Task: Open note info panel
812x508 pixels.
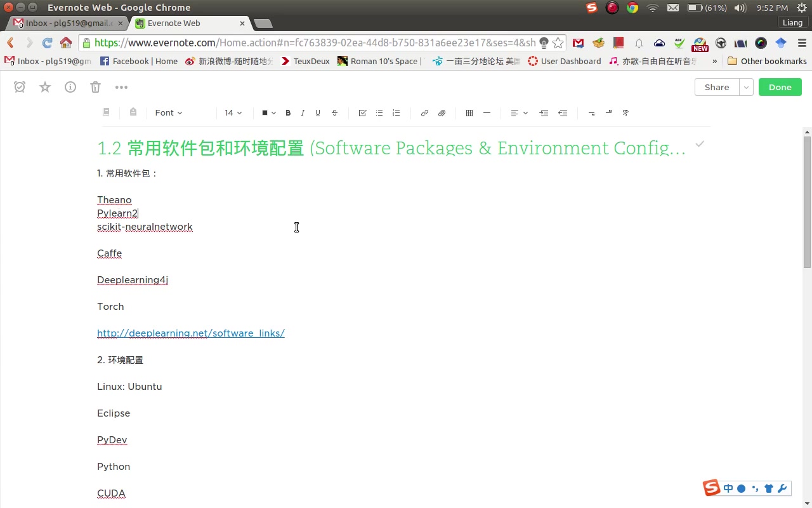Action: [x=70, y=87]
